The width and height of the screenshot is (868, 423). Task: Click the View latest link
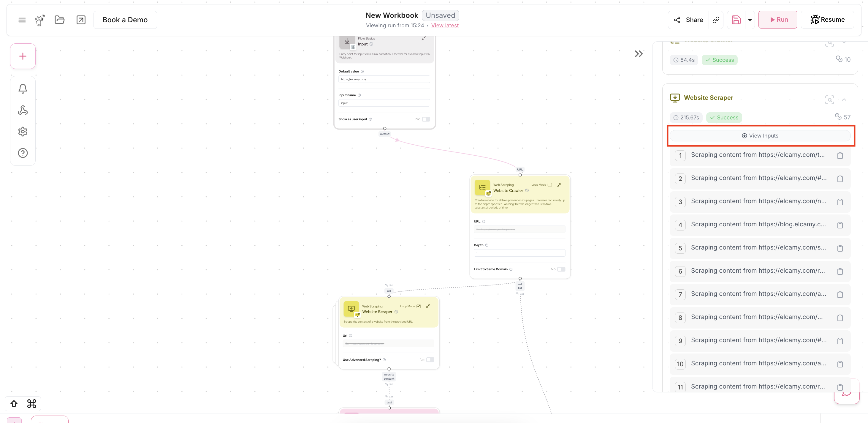tap(445, 25)
